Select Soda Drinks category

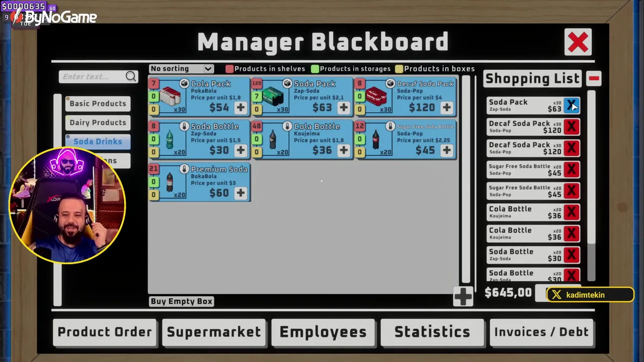point(98,142)
